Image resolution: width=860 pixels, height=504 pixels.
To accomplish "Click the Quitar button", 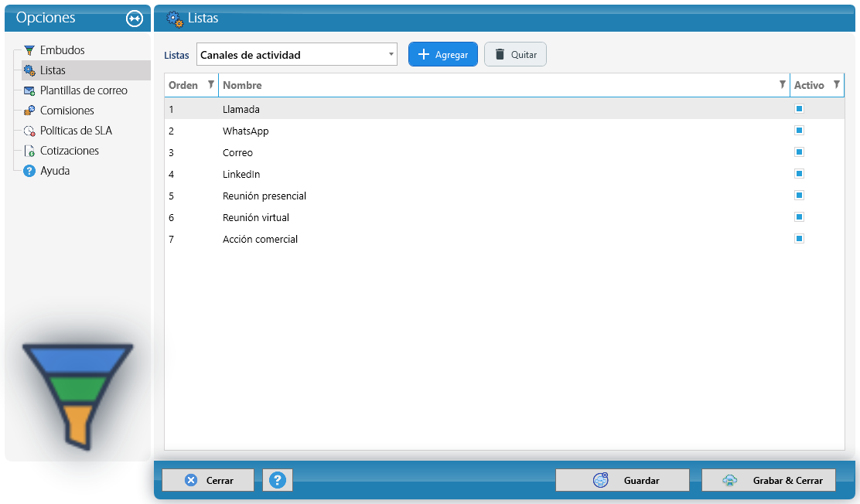I will click(515, 54).
